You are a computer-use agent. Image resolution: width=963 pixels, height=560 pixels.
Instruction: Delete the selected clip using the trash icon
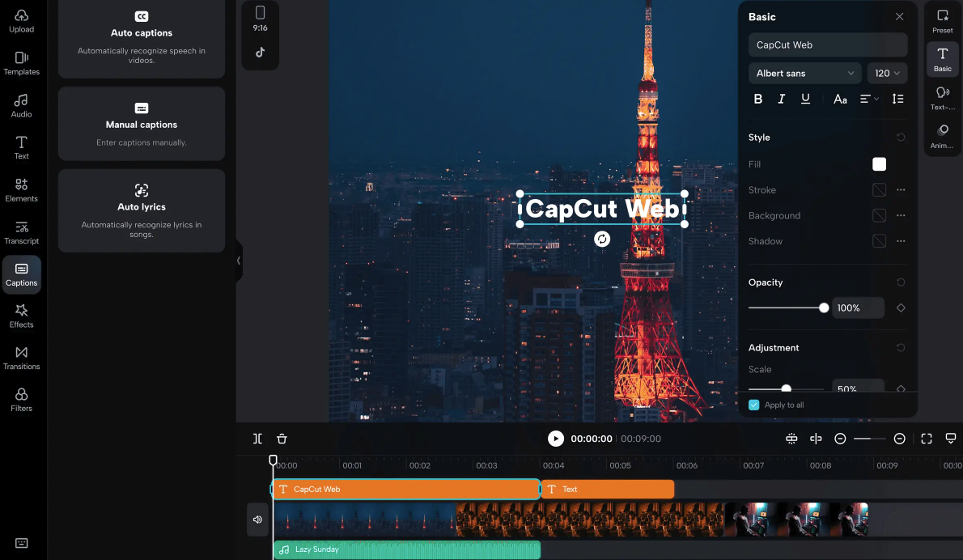282,439
